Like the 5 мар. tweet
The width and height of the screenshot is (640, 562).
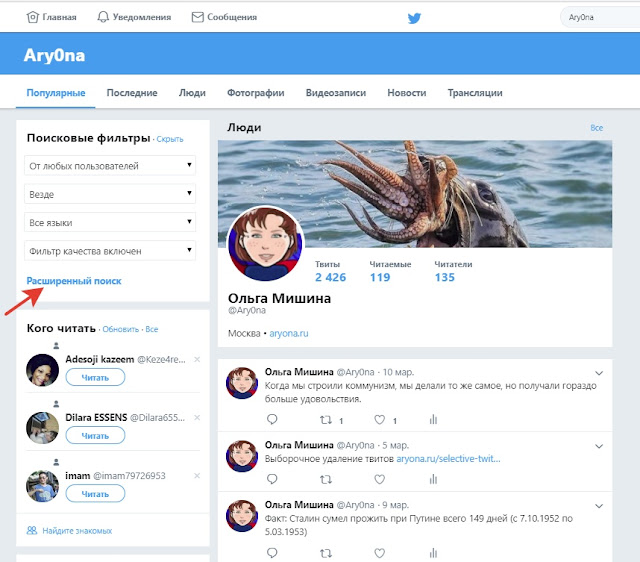tap(380, 479)
